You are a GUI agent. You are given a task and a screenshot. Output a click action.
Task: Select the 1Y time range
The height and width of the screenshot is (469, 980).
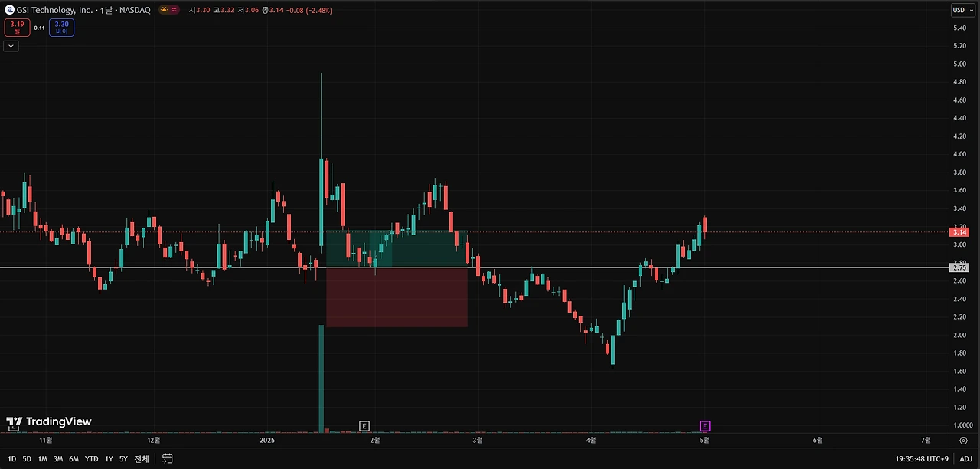point(109,459)
